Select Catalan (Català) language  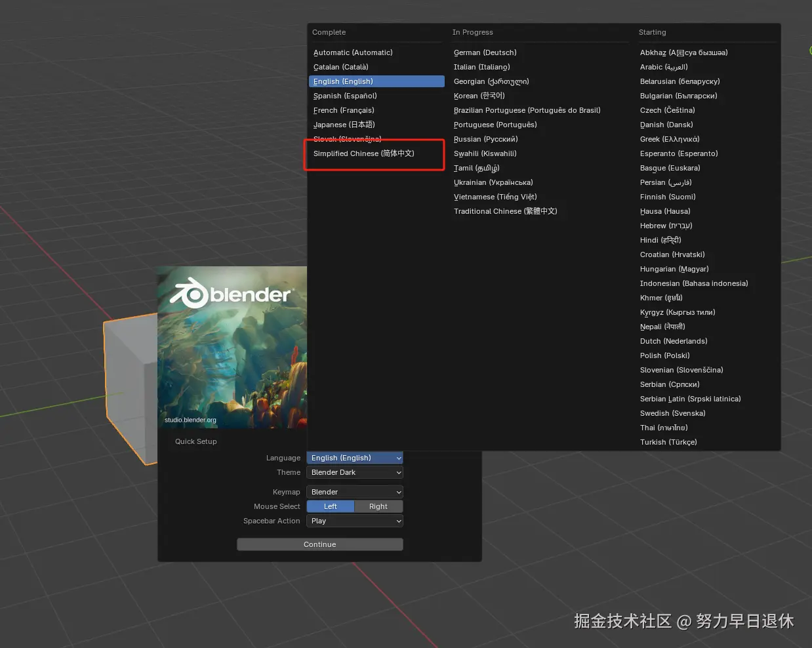point(376,67)
